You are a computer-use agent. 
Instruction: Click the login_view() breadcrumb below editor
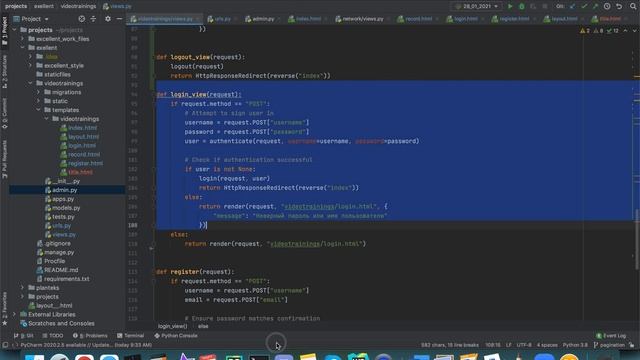point(173,326)
